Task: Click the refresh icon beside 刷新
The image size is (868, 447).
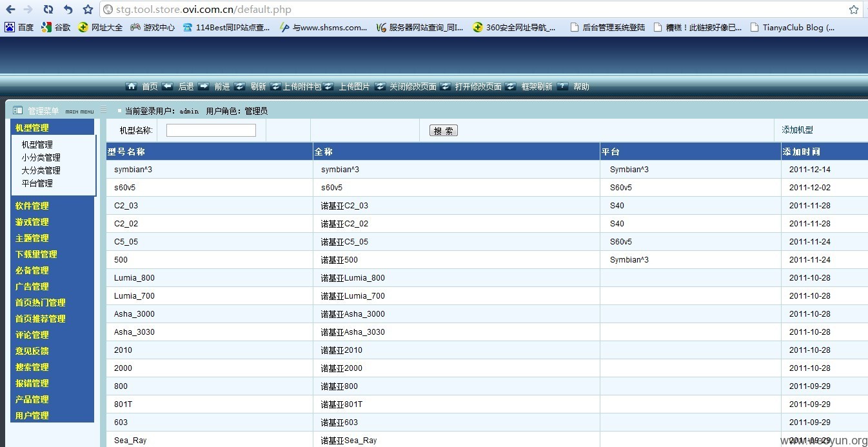Action: pos(240,86)
